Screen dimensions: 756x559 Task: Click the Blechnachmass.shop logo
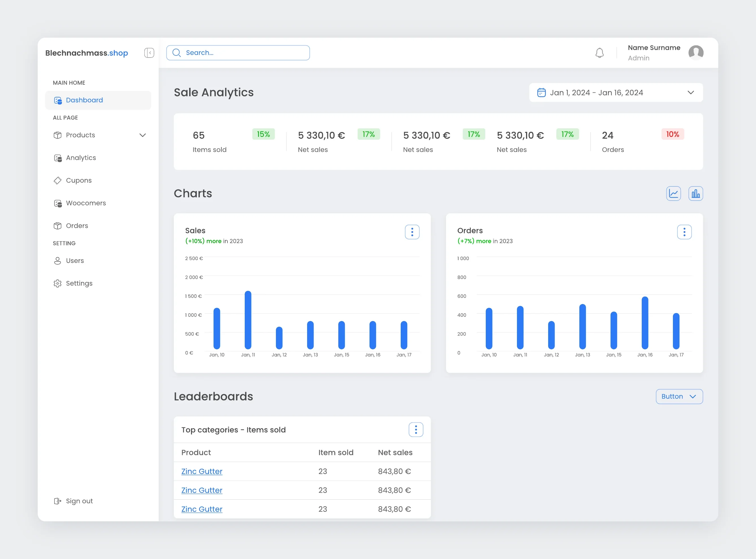87,53
